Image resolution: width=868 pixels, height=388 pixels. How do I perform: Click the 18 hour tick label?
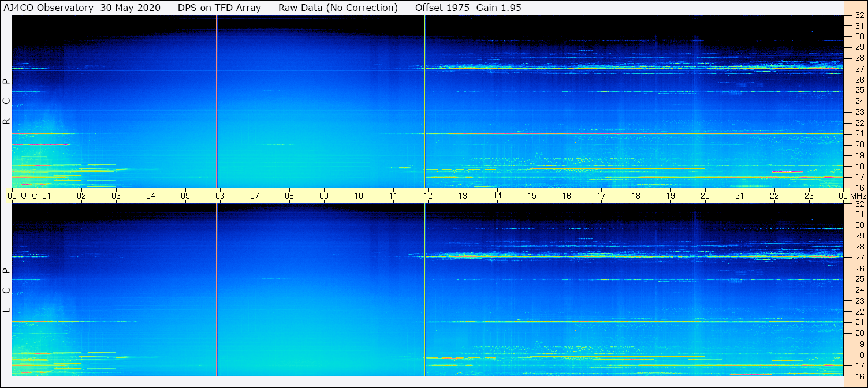click(636, 196)
